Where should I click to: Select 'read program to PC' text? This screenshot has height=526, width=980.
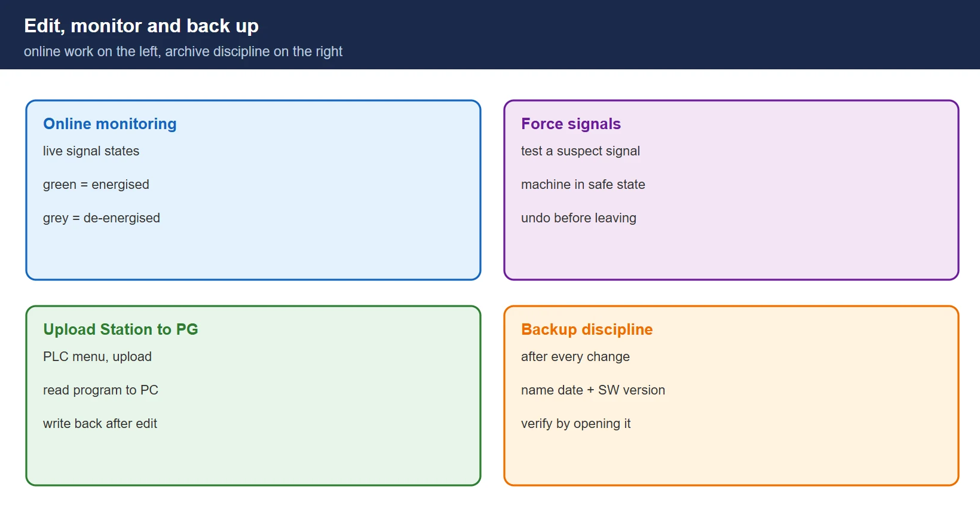coord(100,390)
